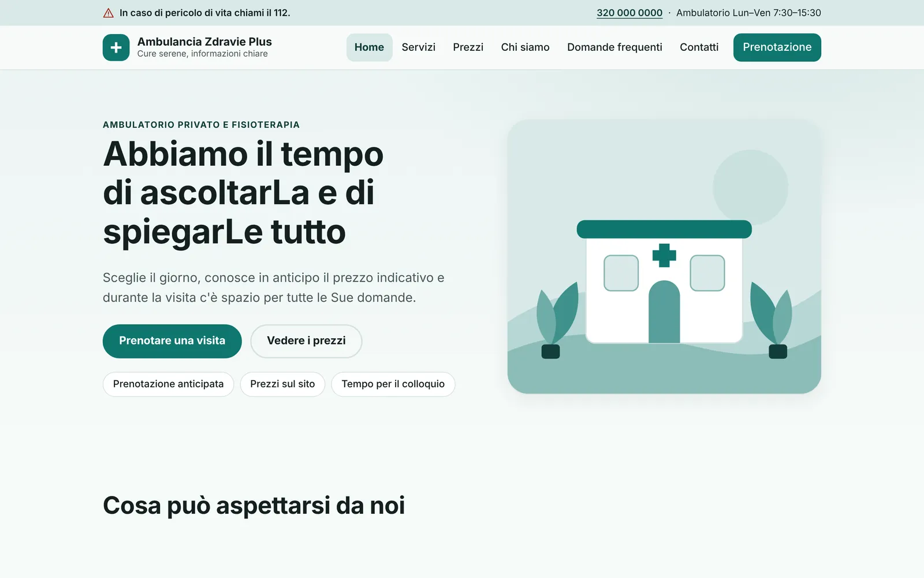The image size is (924, 578).
Task: Call the 320 000 0000 phone link
Action: coord(629,13)
